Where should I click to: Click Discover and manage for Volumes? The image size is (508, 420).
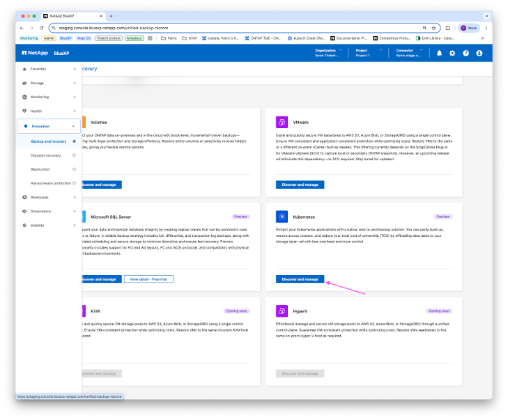point(102,185)
